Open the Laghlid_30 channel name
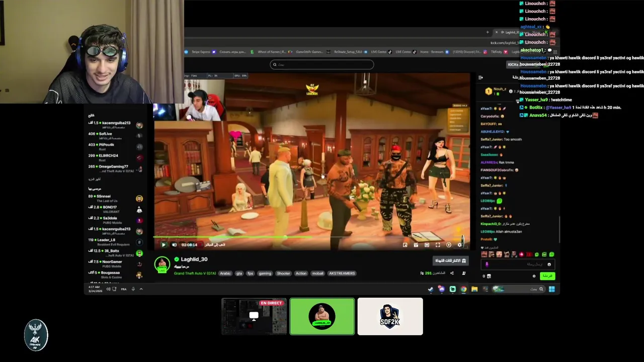The image size is (644, 362). [x=194, y=259]
